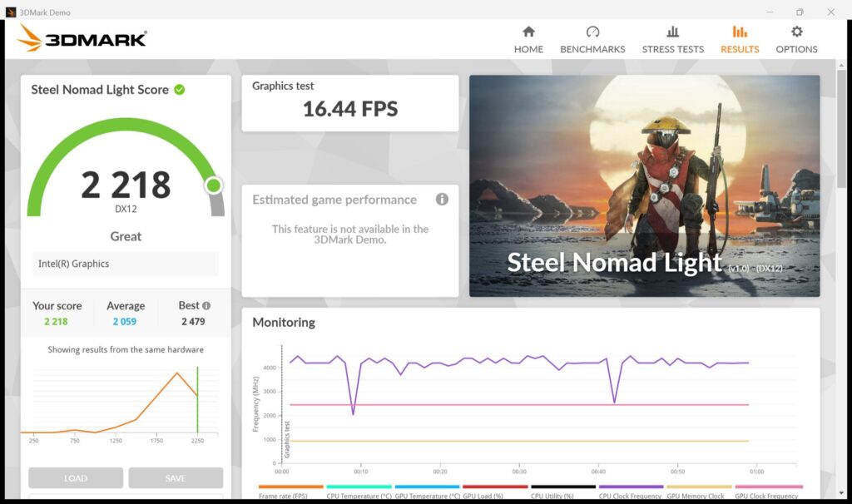852x504 pixels.
Task: Toggle GPU Load (%) legend entry
Action: (495, 492)
